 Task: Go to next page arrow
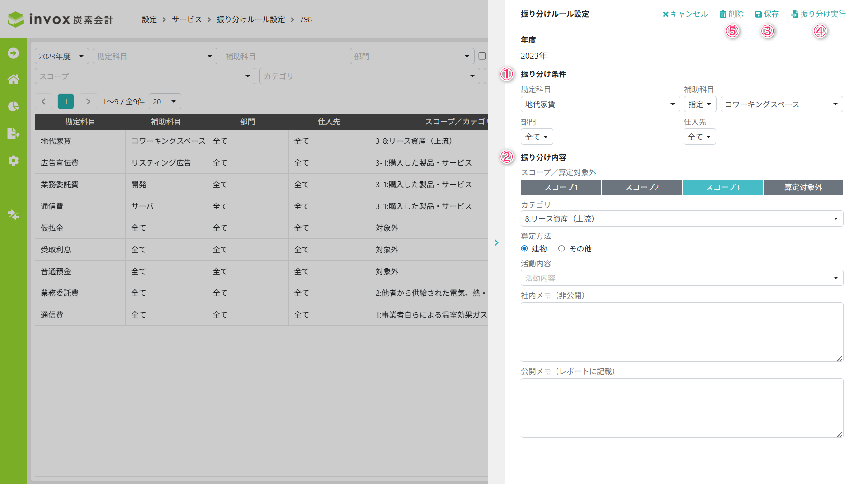(x=88, y=102)
